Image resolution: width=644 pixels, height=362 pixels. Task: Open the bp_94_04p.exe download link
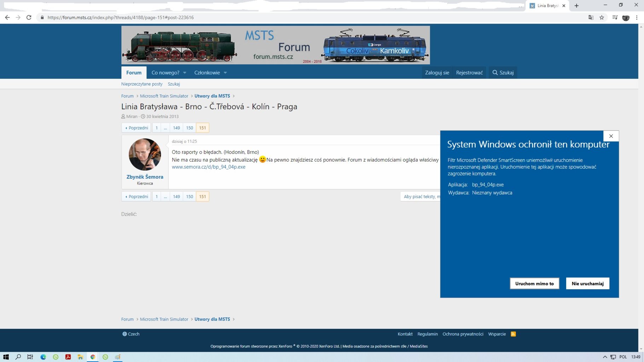[208, 167]
